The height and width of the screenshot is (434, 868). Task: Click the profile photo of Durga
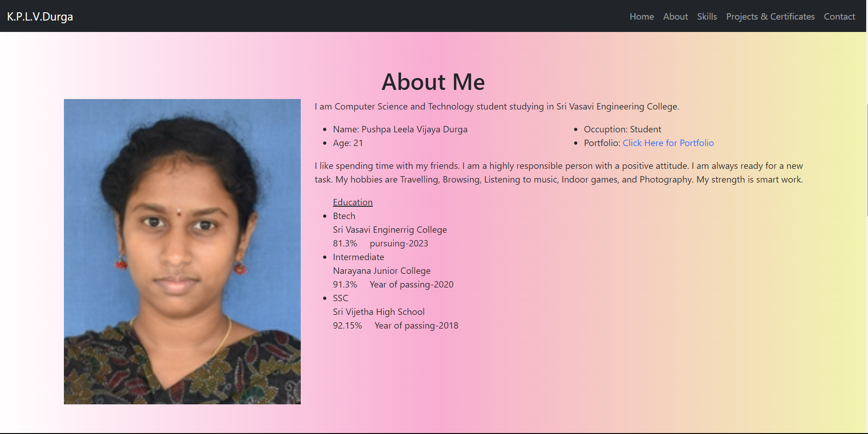(182, 251)
